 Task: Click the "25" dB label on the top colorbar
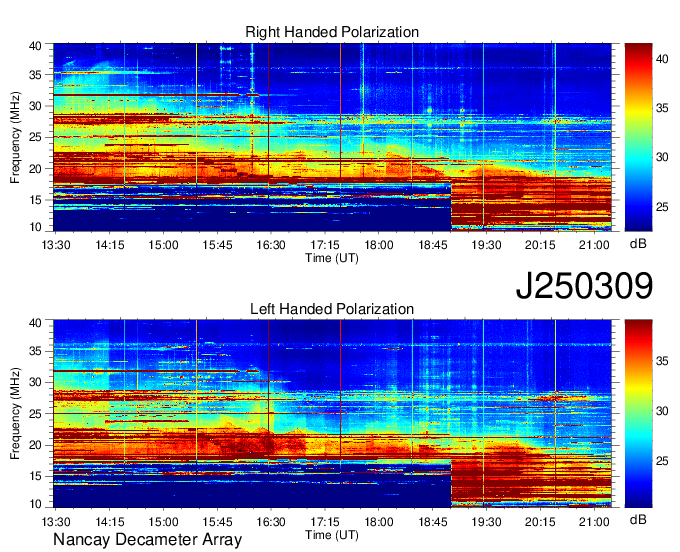[x=662, y=207]
